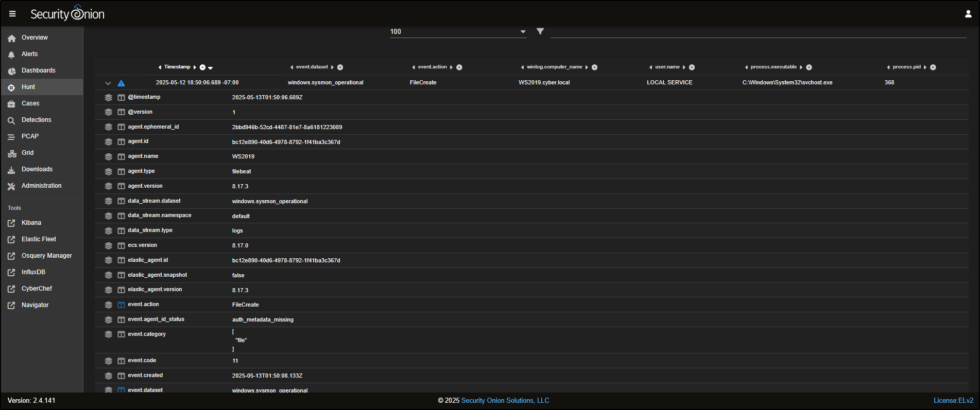Open the License:ELv2 link
980x410 pixels.
pos(953,400)
